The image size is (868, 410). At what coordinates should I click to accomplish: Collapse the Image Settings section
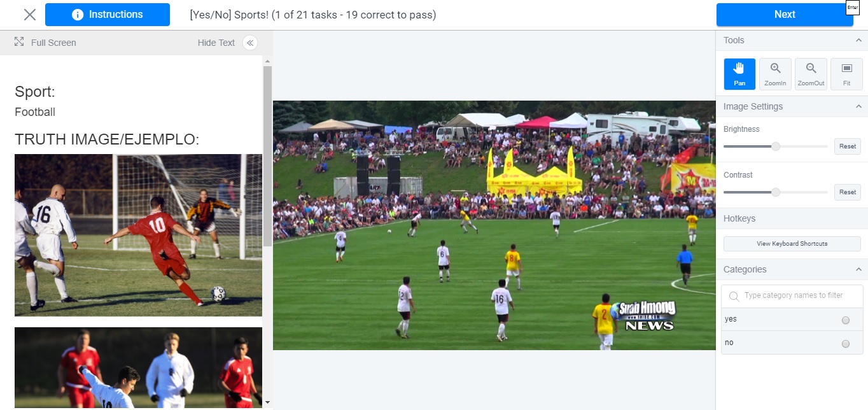tap(858, 106)
